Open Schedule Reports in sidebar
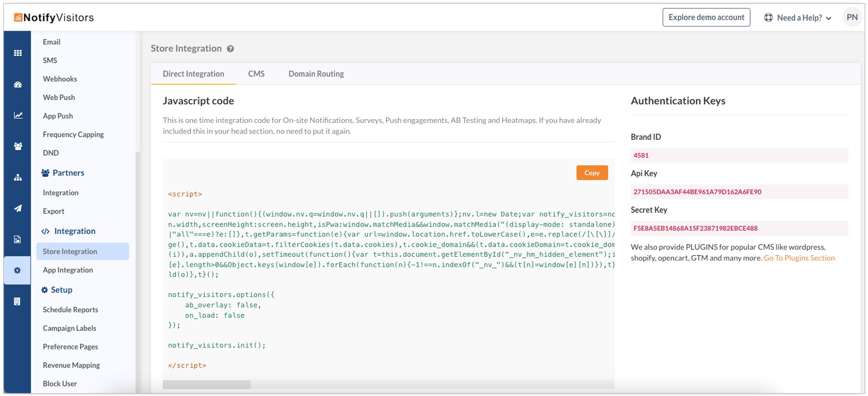This screenshot has height=396, width=868. [70, 310]
